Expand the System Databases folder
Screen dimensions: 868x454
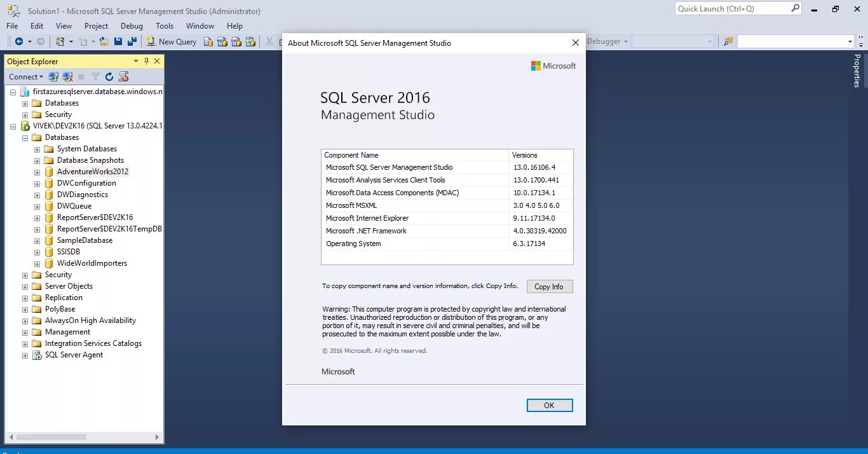[x=37, y=149]
